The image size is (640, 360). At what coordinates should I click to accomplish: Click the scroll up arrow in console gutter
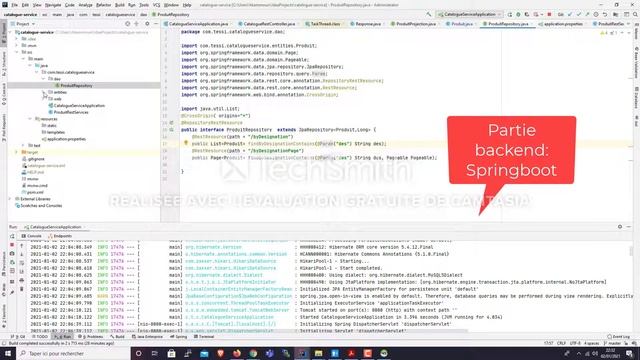coord(22,246)
